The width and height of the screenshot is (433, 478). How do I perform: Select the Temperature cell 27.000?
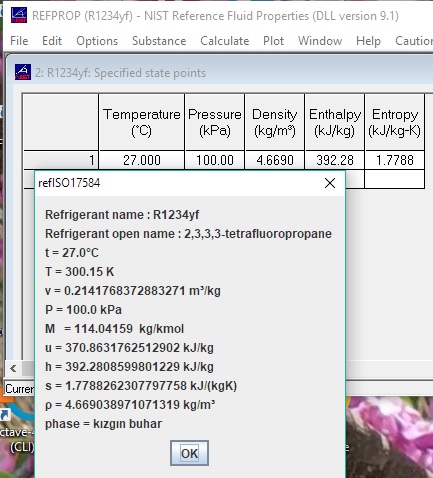(142, 160)
